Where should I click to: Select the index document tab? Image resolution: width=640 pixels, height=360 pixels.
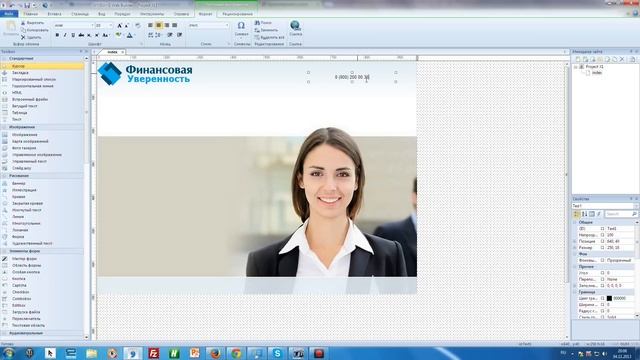click(x=112, y=52)
